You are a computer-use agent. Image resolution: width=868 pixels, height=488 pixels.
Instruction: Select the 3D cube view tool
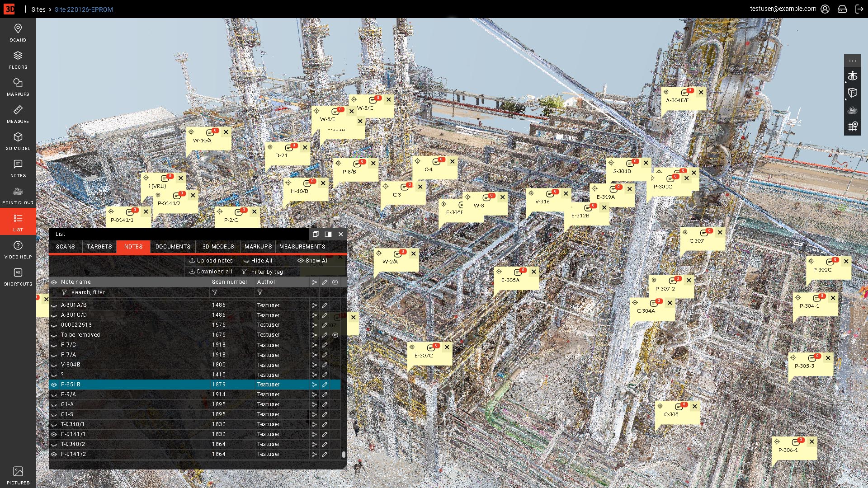pos(853,93)
